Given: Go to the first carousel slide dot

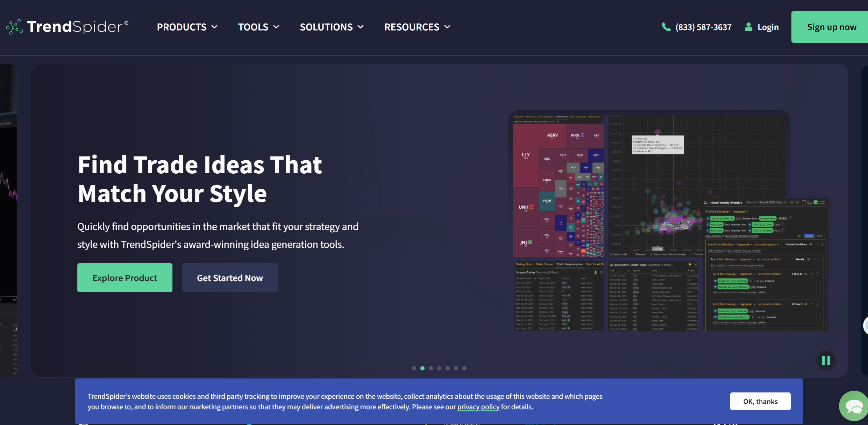Looking at the screenshot, I should [414, 368].
